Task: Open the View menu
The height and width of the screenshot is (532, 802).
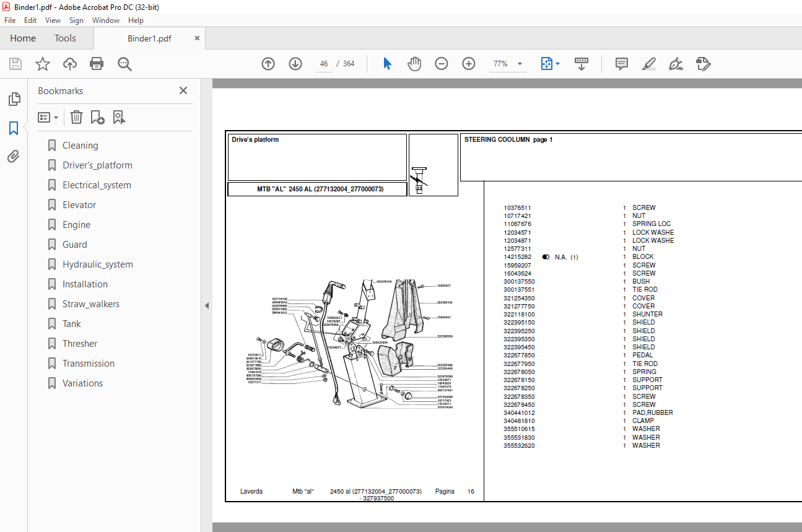Action: tap(53, 20)
